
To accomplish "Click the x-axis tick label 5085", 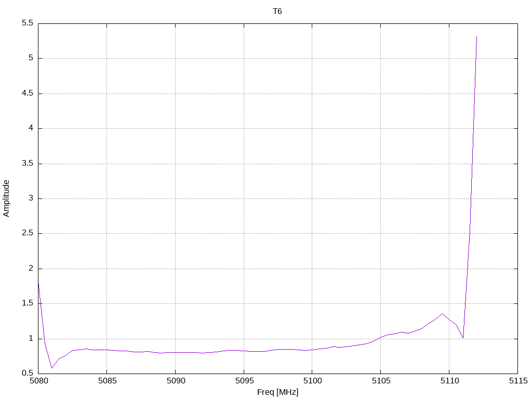I will point(107,381).
